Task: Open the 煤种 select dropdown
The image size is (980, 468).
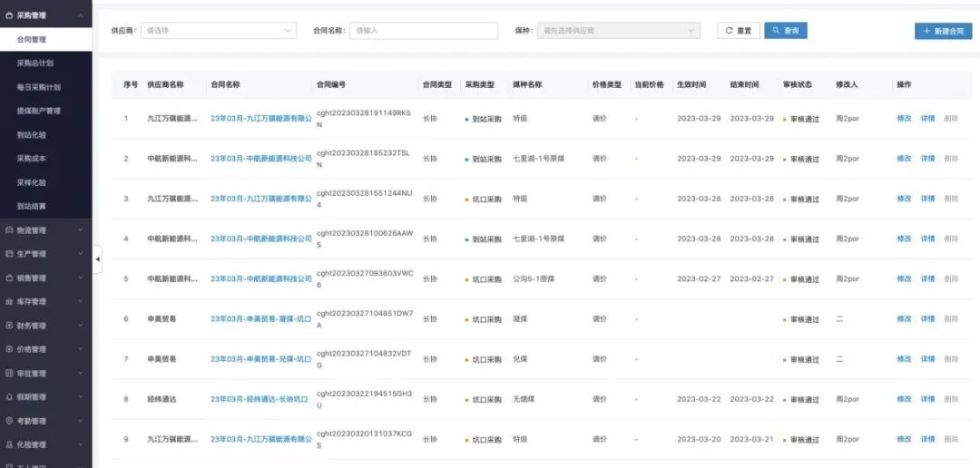Action: tap(618, 31)
